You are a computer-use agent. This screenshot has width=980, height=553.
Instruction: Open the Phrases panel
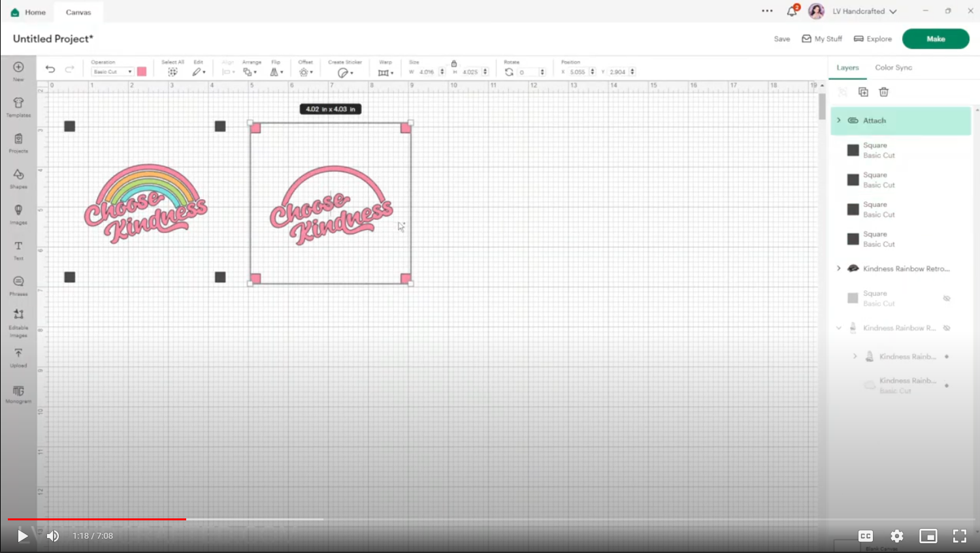coord(18,285)
